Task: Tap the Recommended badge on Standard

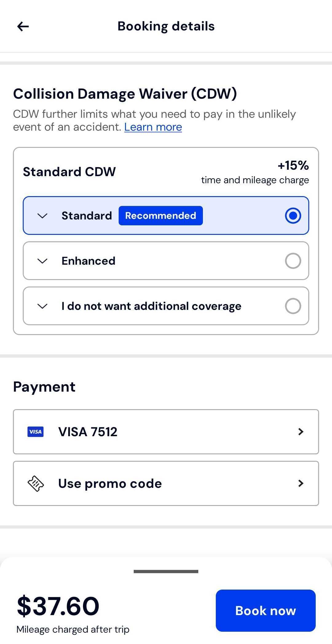Action: pyautogui.click(x=161, y=215)
